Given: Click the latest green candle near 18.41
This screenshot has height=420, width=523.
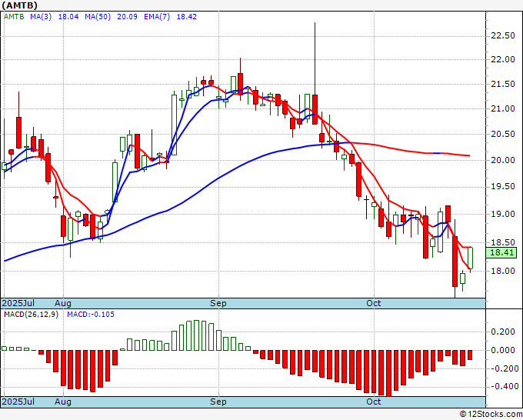Looking at the screenshot, I should 470,258.
